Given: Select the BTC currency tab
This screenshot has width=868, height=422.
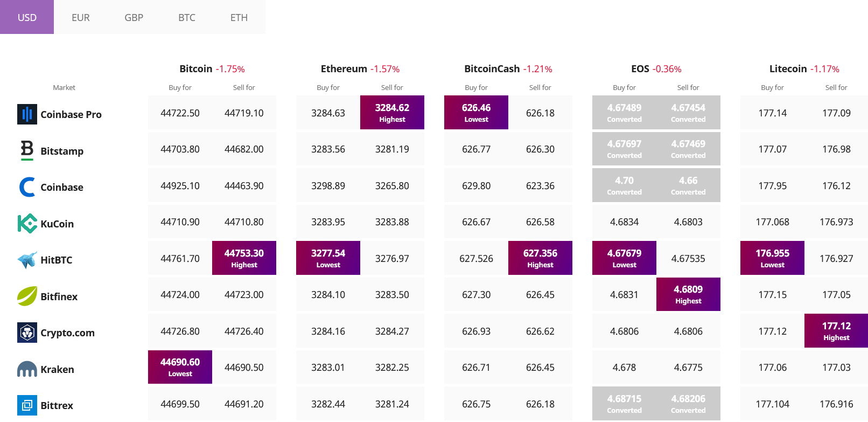Looking at the screenshot, I should (x=187, y=17).
